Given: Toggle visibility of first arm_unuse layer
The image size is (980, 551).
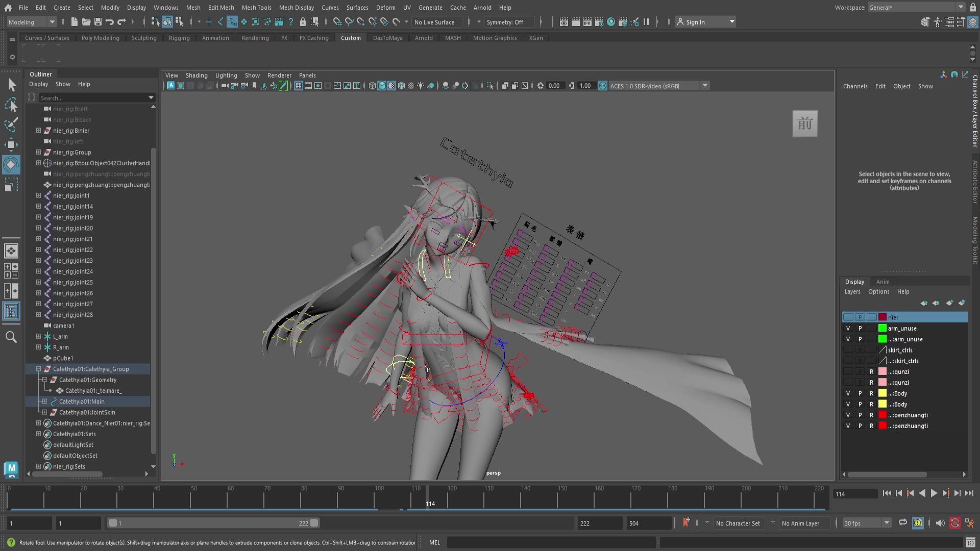Looking at the screenshot, I should tap(848, 329).
